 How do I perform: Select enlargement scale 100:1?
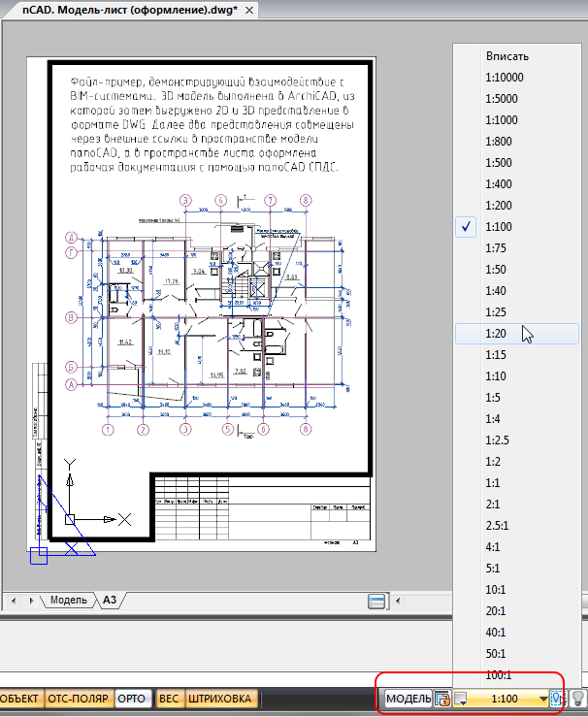coord(516,675)
